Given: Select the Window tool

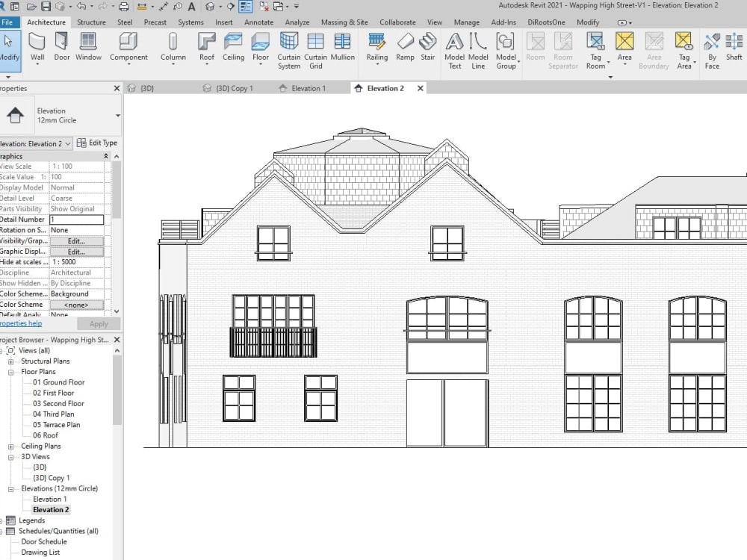Looking at the screenshot, I should coord(89,48).
